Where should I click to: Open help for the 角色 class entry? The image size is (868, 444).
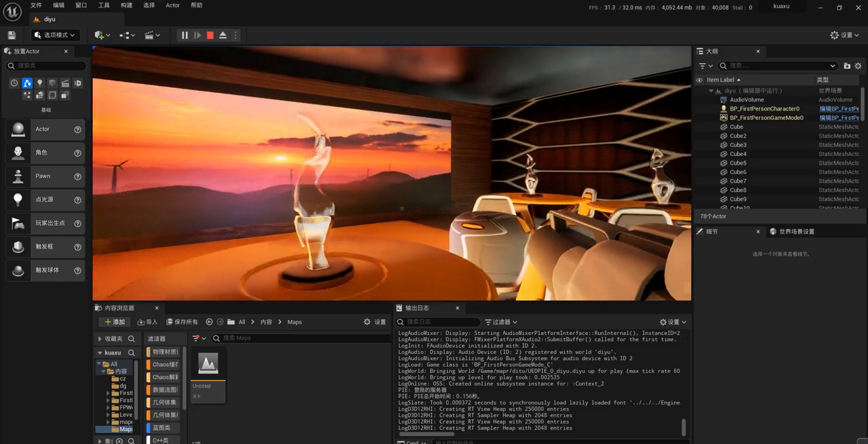(77, 153)
